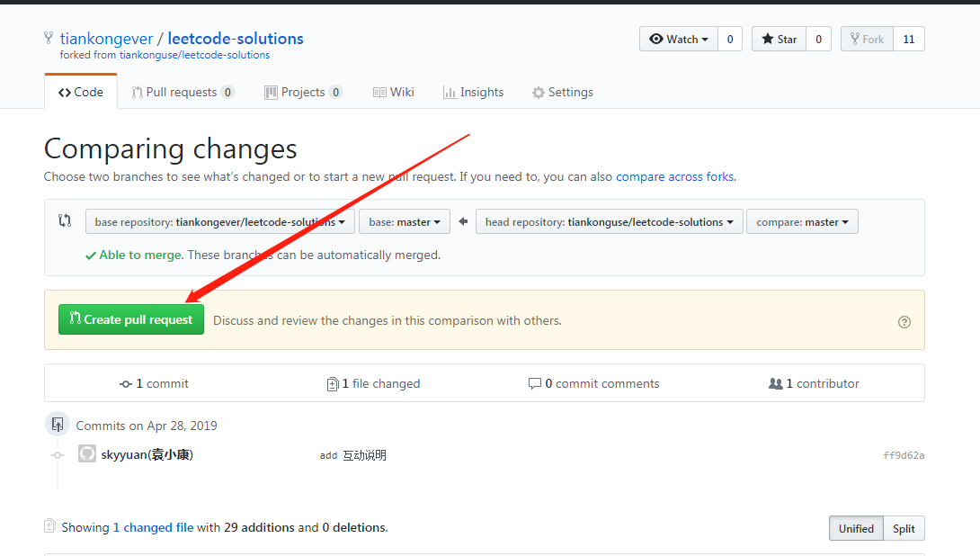Click the commit comments speech bubble icon

(534, 383)
